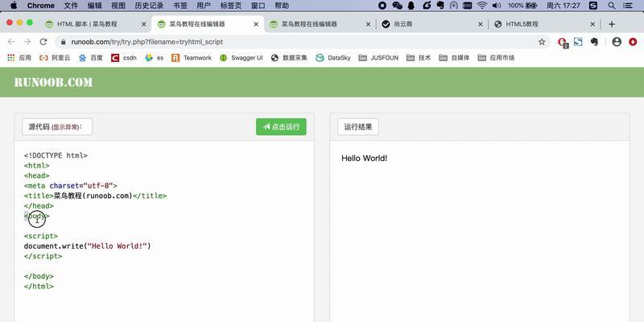
Task: Open the 历史记录 menu
Action: point(149,6)
